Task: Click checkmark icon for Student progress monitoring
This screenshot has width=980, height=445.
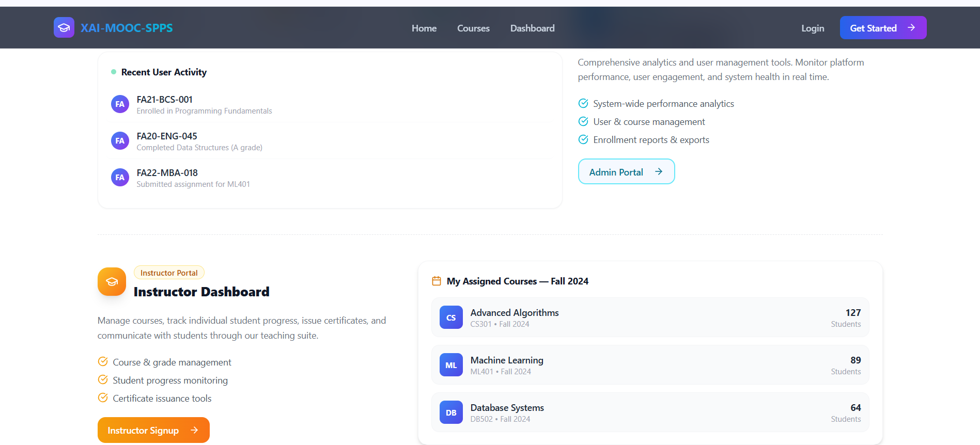Action: (103, 379)
